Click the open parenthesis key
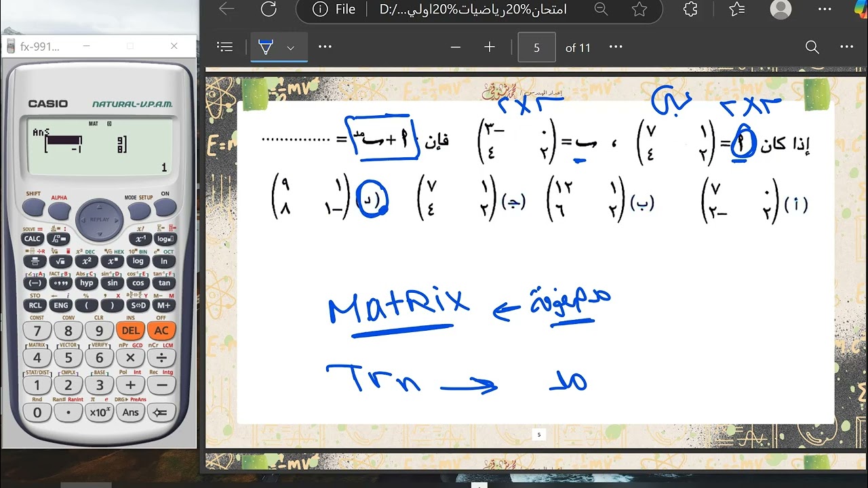The image size is (868, 488). 87,306
